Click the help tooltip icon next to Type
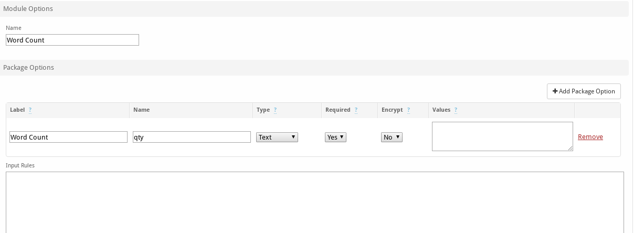Screen dimensions: 644x233 275,110
